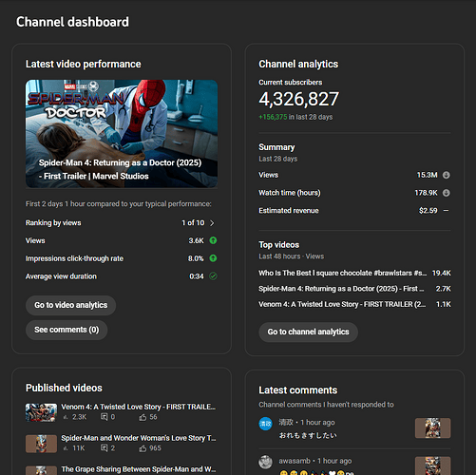Open video thumbnail beside awasamb's comment
The image size is (476, 475).
click(x=432, y=465)
